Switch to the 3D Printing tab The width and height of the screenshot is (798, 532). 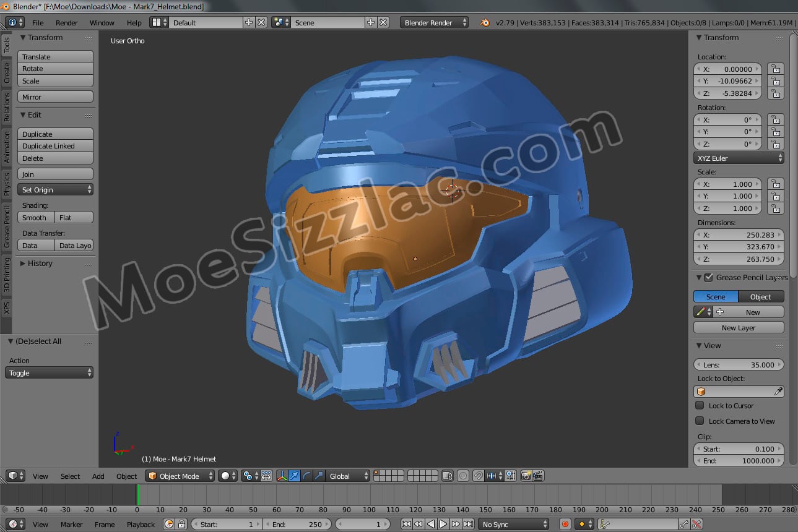click(7, 275)
